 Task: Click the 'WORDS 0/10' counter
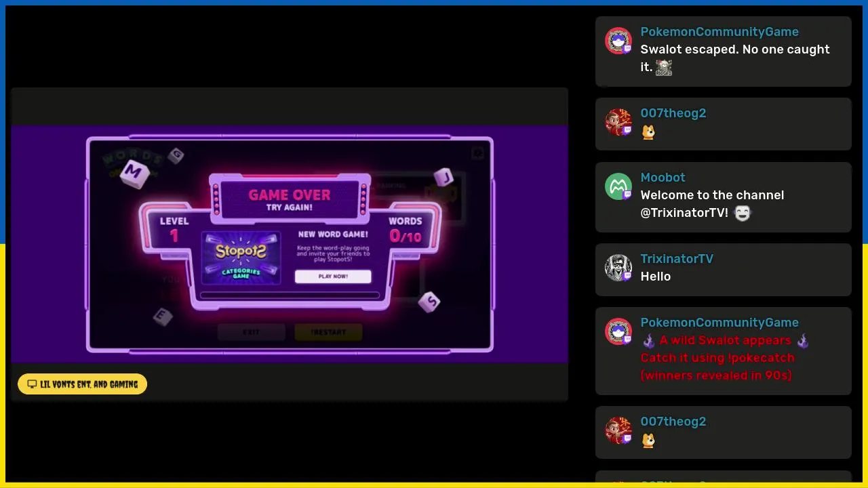click(x=406, y=230)
